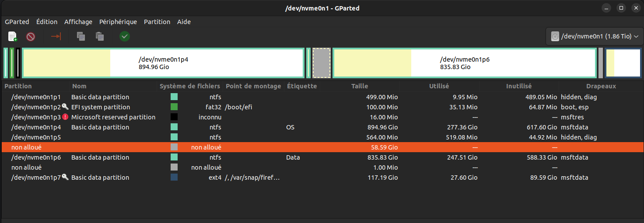The image size is (644, 223).
Task: Click the red warning icon beside nvme0n1p3
Action: 65,117
